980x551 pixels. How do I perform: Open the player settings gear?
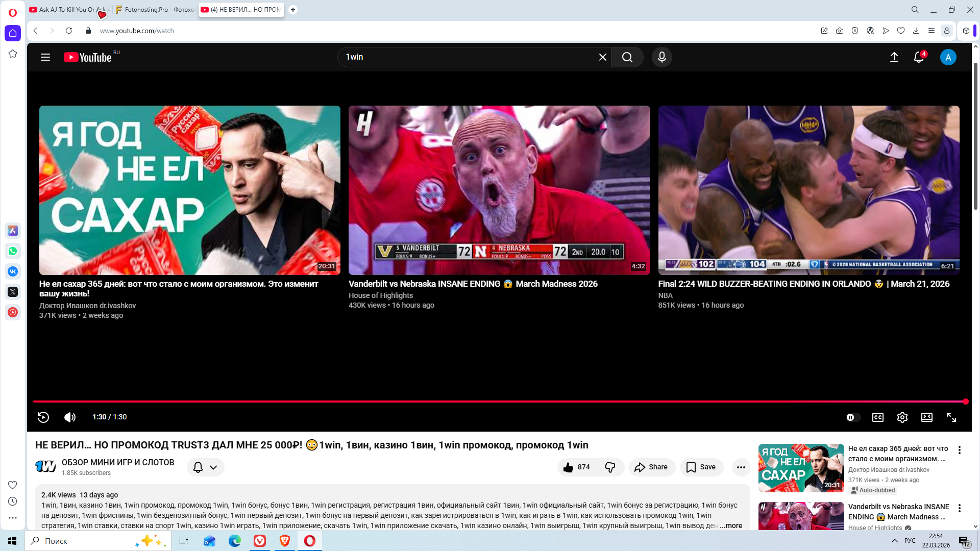pyautogui.click(x=902, y=417)
